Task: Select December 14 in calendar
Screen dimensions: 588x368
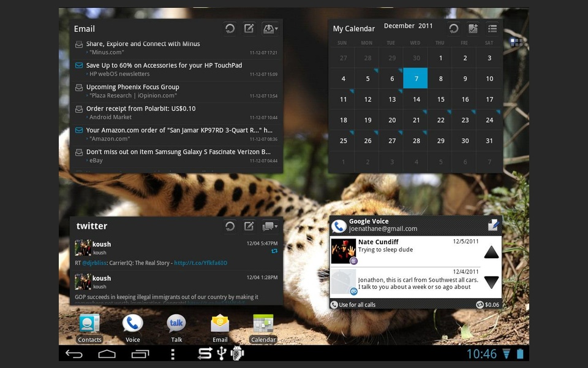Action: click(415, 99)
